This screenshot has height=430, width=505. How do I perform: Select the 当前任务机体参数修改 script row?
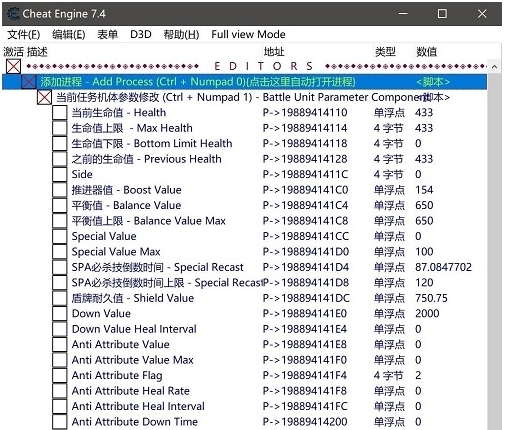(244, 97)
